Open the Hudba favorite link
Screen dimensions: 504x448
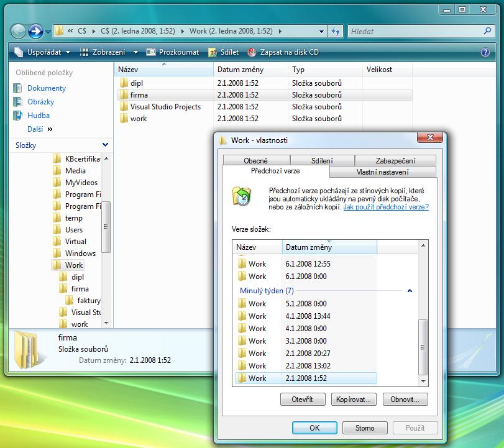point(39,116)
